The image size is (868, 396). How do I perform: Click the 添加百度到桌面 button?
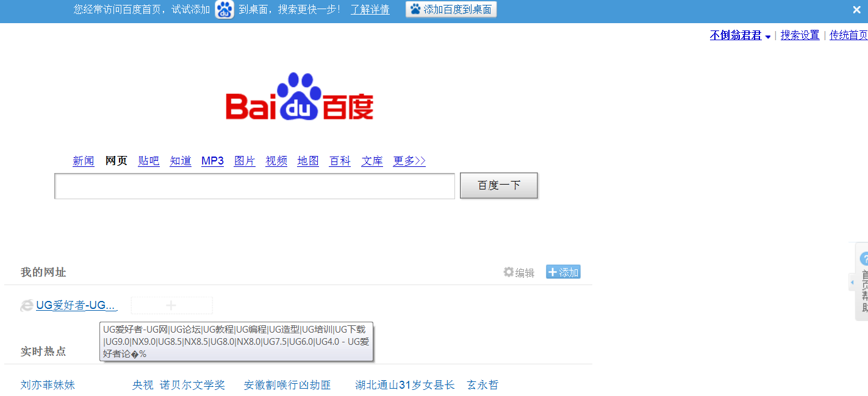click(451, 9)
